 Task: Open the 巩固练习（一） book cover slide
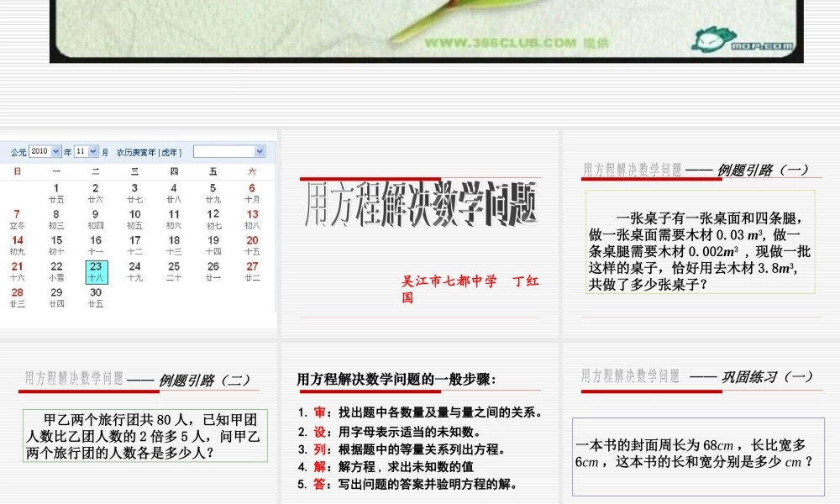[701, 423]
